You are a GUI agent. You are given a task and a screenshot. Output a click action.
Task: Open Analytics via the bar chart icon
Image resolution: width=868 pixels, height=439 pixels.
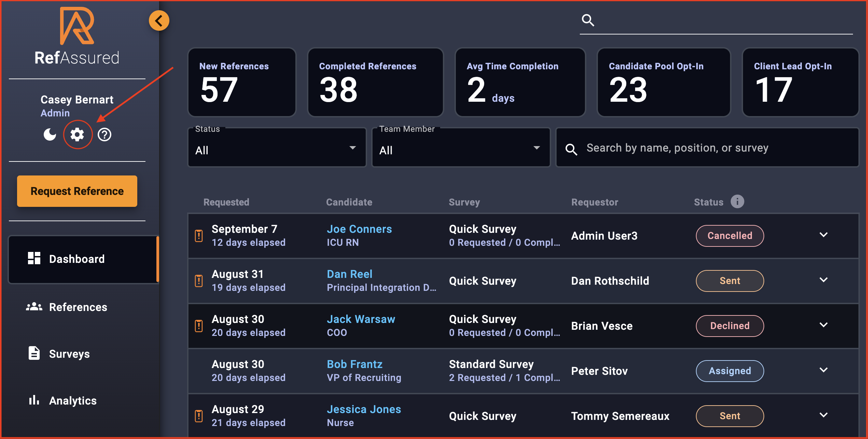tap(34, 400)
